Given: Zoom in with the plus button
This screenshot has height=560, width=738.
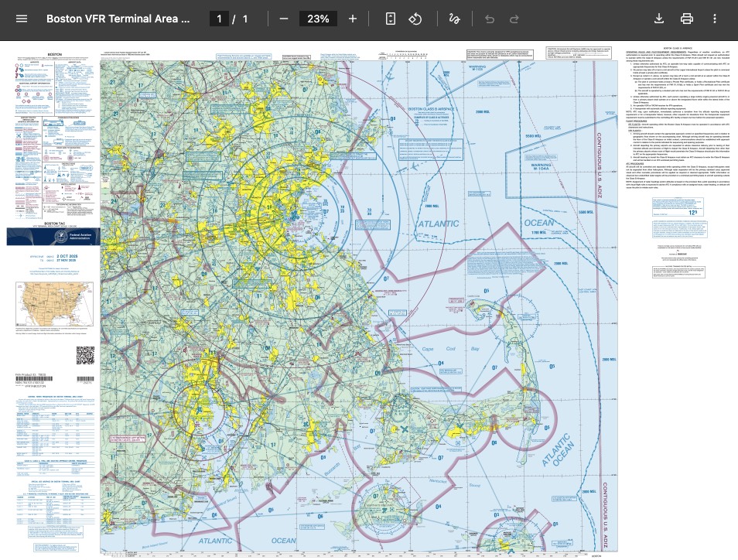Looking at the screenshot, I should tap(353, 19).
